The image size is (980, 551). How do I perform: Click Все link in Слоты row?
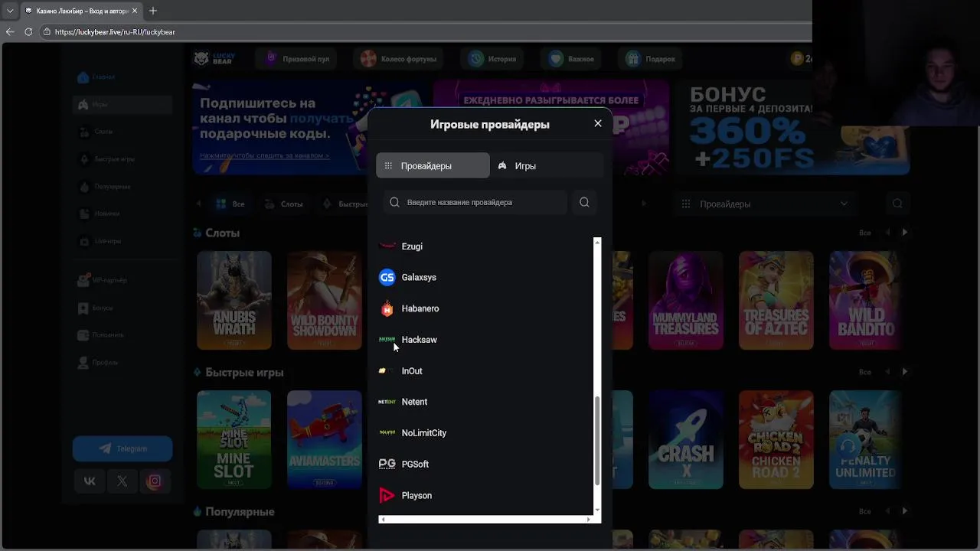point(864,233)
